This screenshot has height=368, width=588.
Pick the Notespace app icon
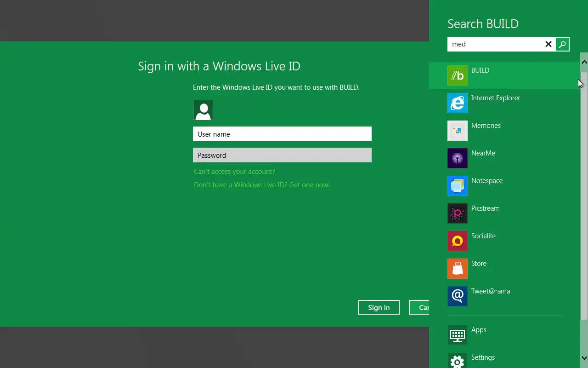pyautogui.click(x=458, y=186)
